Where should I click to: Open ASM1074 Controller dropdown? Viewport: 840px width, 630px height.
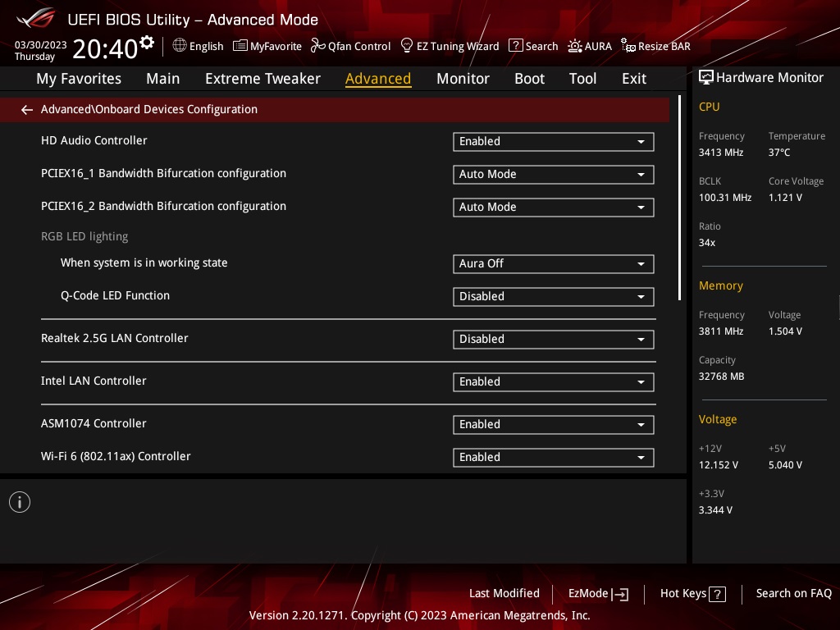[x=554, y=425]
